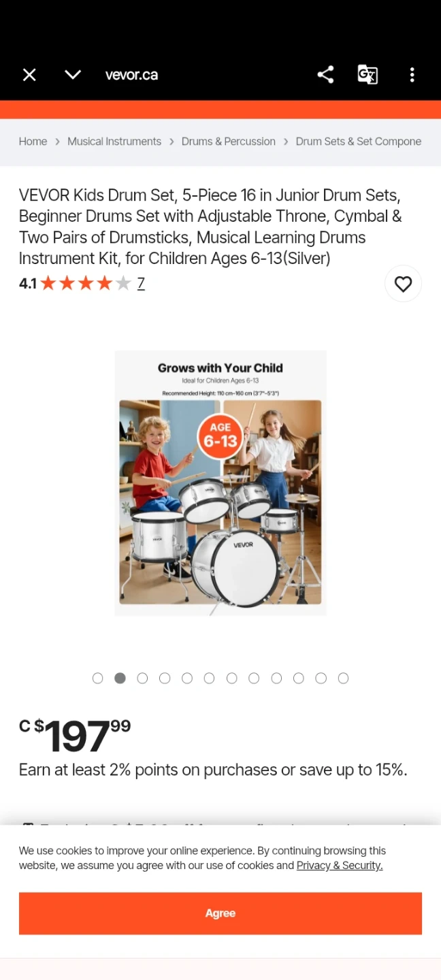
Task: Close the in-app browser with X icon
Action: point(29,75)
